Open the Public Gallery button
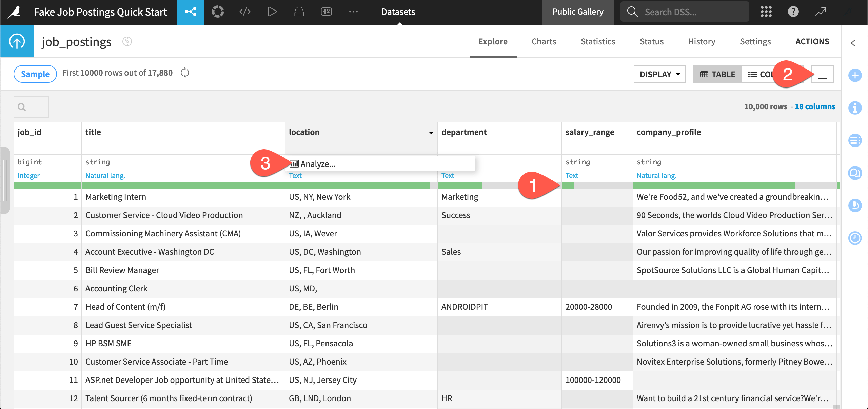 pyautogui.click(x=578, y=12)
